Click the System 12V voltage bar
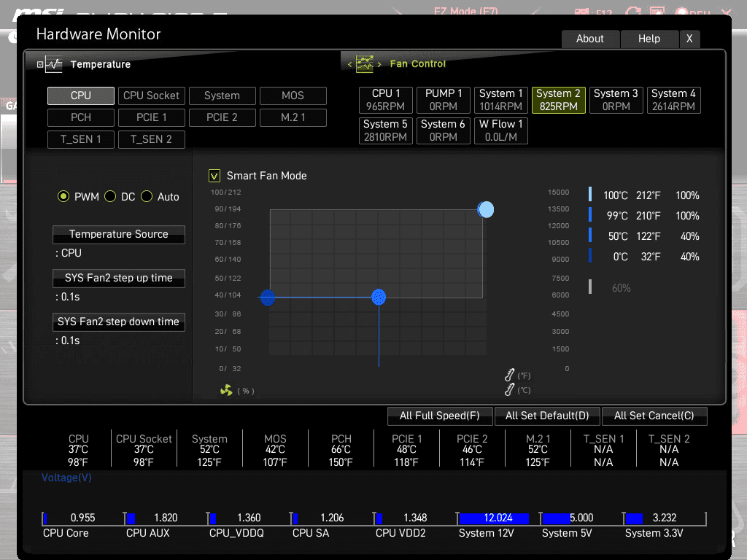Image resolution: width=747 pixels, height=560 pixels. click(492, 518)
